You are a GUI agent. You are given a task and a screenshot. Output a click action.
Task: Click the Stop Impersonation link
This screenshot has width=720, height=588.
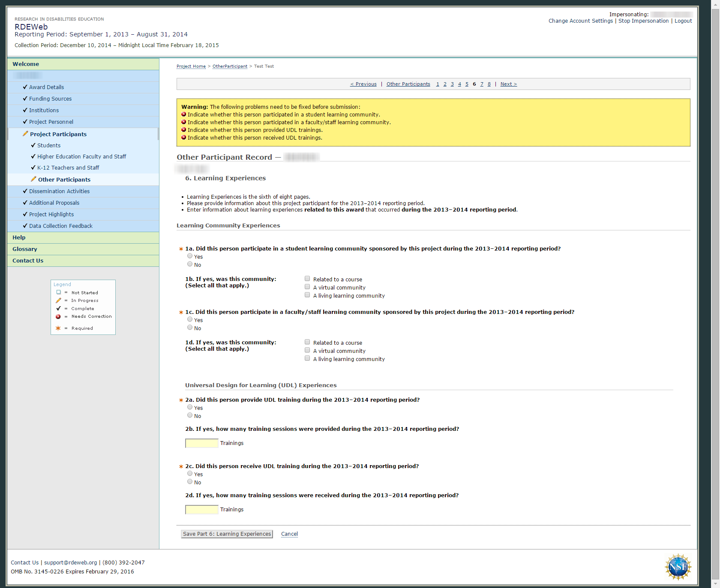coord(643,21)
